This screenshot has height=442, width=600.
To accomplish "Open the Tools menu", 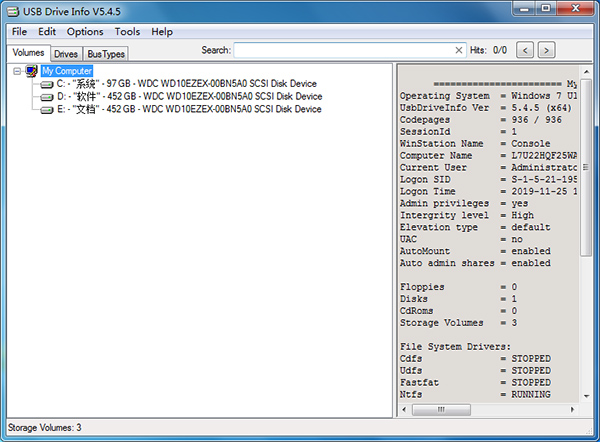I will pyautogui.click(x=127, y=32).
